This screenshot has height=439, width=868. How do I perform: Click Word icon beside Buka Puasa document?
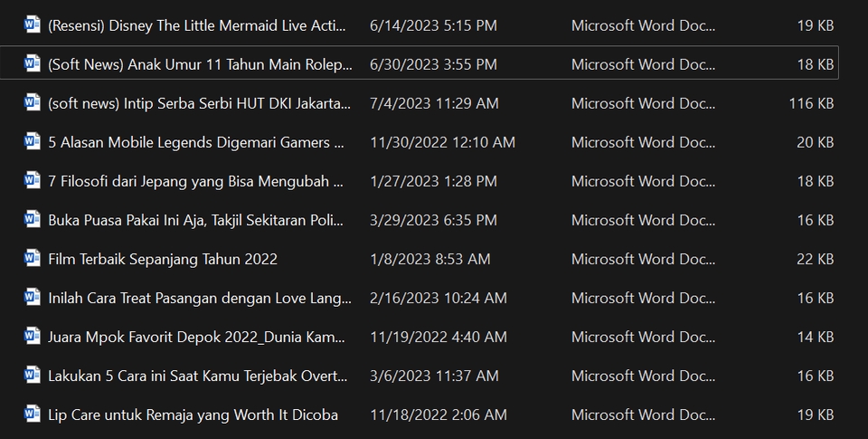[33, 219]
